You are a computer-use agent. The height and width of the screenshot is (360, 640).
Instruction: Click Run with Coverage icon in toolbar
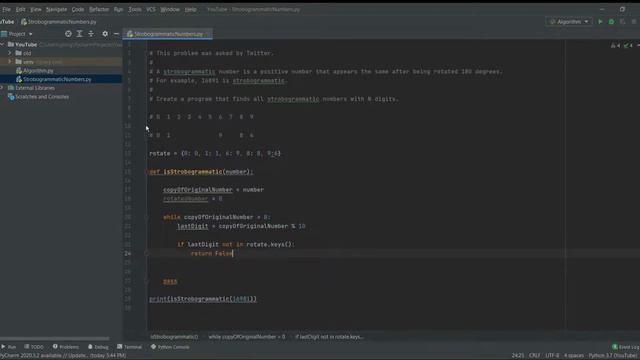click(x=622, y=22)
